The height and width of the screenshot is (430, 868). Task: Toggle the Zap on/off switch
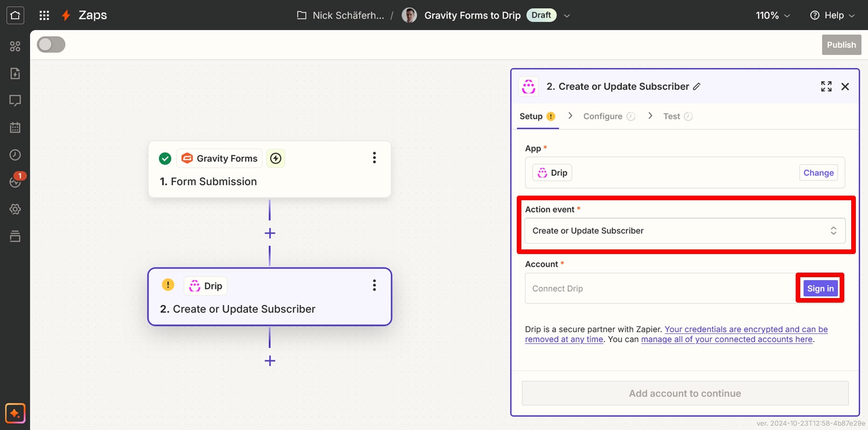[51, 45]
